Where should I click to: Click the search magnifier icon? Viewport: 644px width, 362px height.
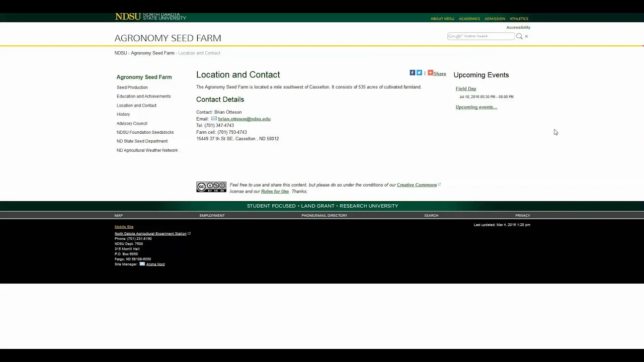click(x=519, y=36)
